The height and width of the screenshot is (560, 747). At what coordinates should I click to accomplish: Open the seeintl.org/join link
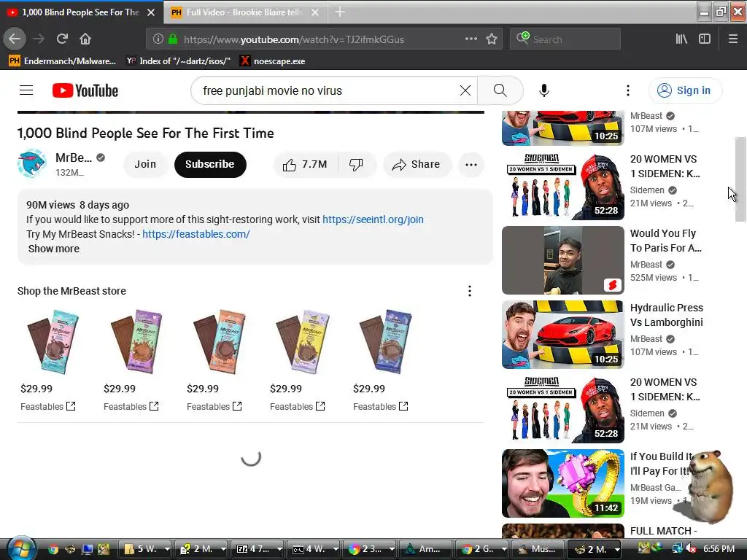tap(373, 219)
